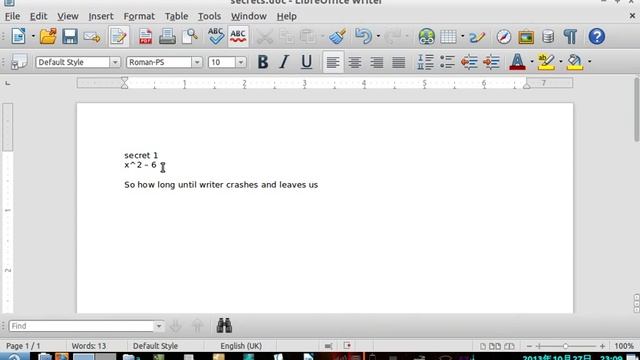The width and height of the screenshot is (640, 360).
Task: Open the Gallery picture icon
Action: 526,37
